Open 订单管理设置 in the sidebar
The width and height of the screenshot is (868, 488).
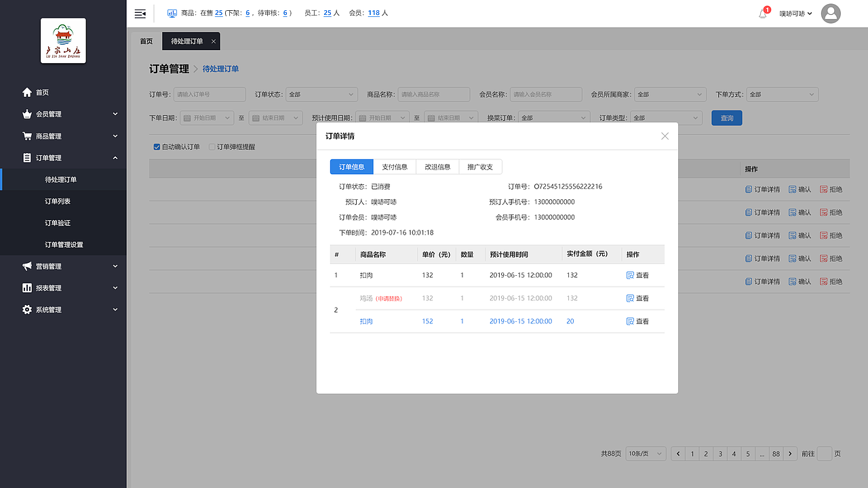(x=64, y=245)
